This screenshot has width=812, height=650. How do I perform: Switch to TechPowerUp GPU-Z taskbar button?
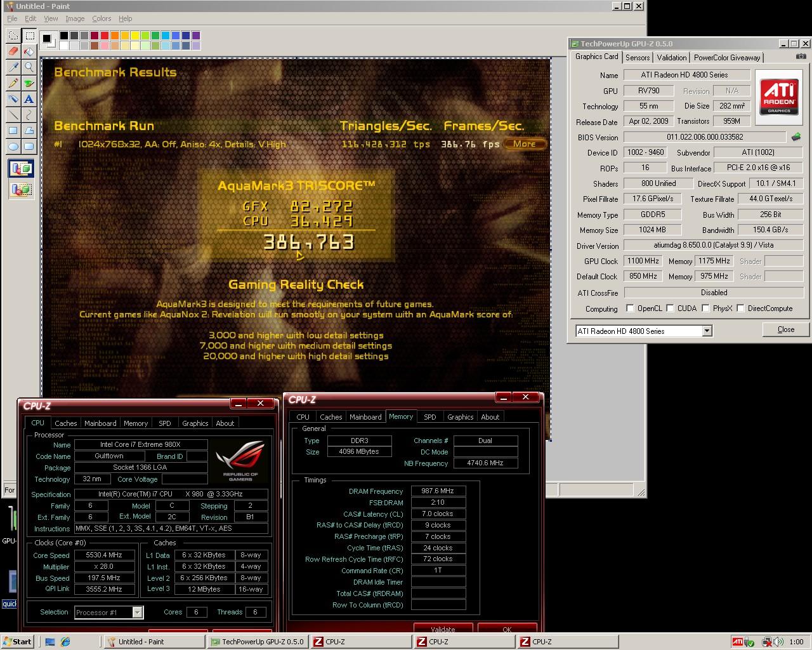coord(258,642)
